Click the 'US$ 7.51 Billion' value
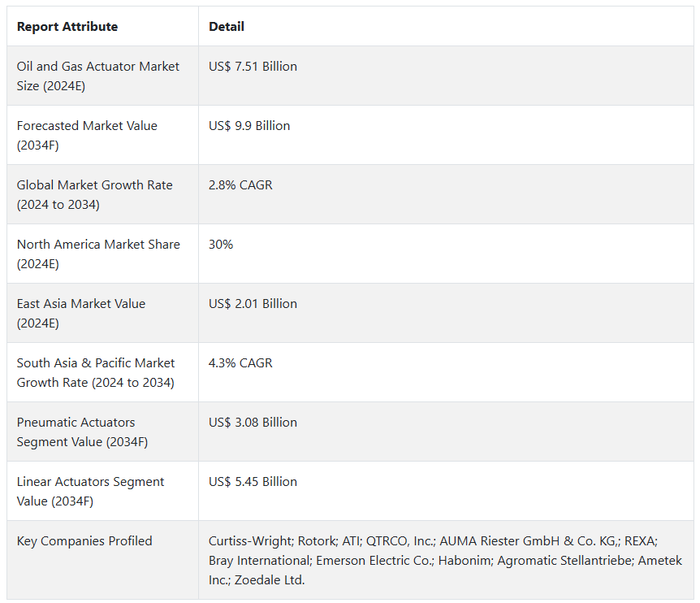Screen dimensions: 700x603 (x=253, y=67)
